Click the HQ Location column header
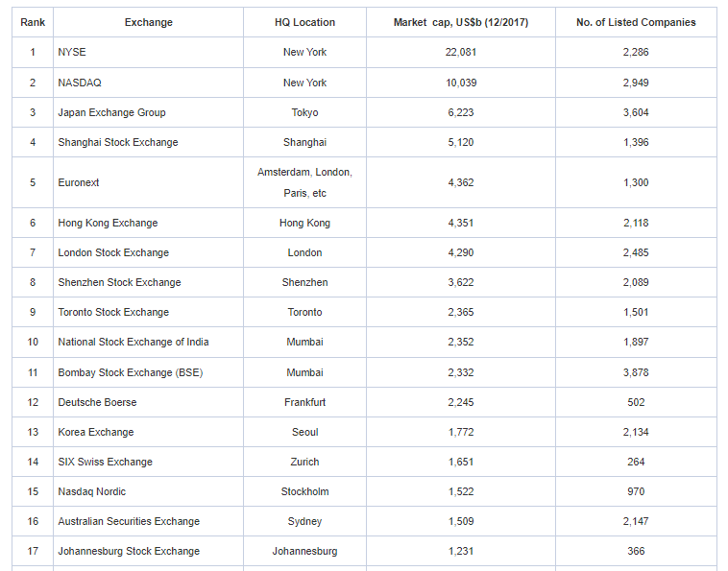The width and height of the screenshot is (728, 571). click(304, 22)
